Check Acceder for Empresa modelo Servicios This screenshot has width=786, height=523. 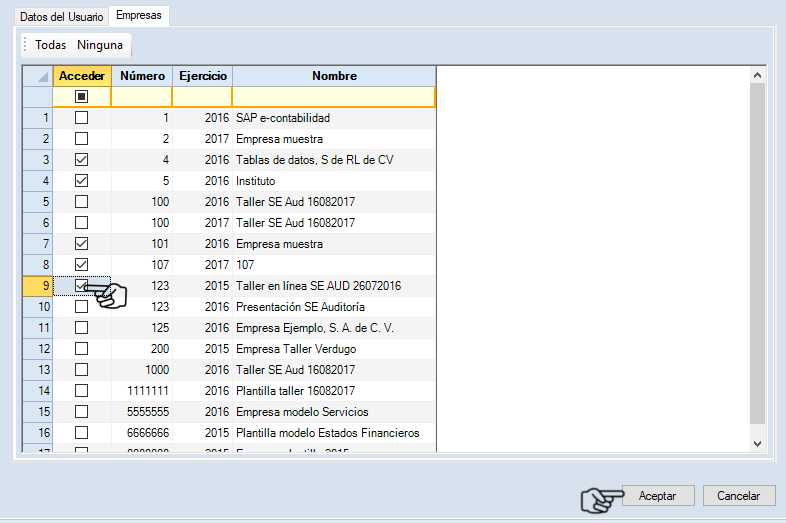(x=82, y=412)
